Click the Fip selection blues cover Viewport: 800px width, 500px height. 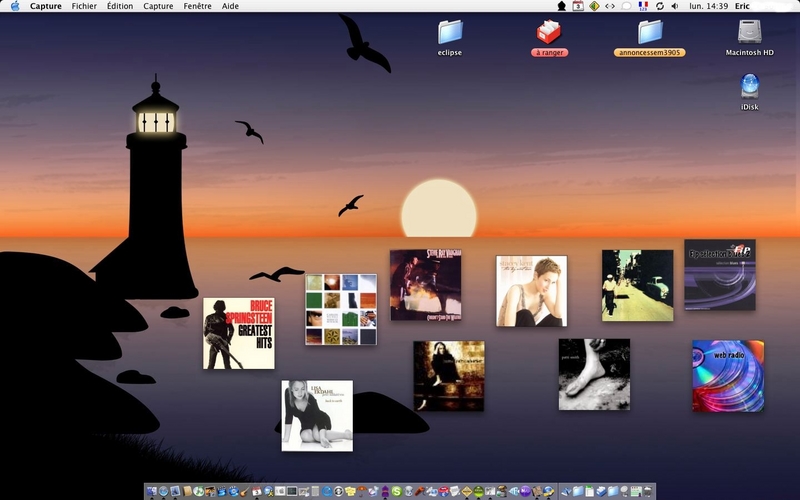tap(720, 274)
